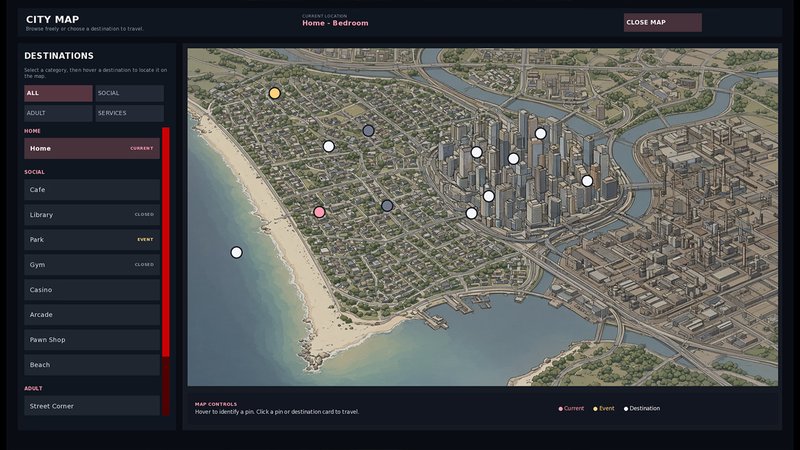The height and width of the screenshot is (450, 800).
Task: Click the pink current-location pin on the map
Action: point(319,212)
